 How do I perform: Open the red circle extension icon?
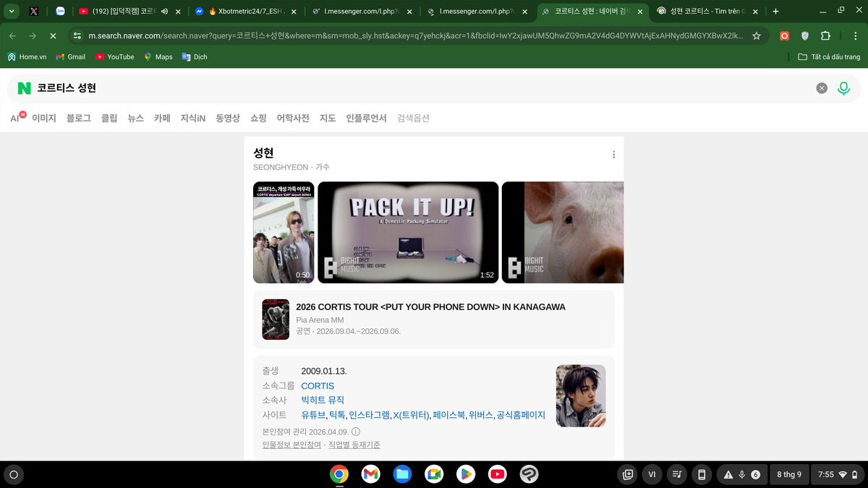tap(785, 35)
